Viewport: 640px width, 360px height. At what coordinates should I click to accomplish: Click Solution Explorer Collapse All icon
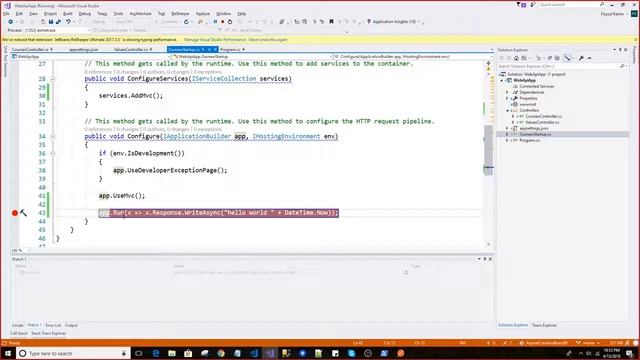(x=550, y=58)
